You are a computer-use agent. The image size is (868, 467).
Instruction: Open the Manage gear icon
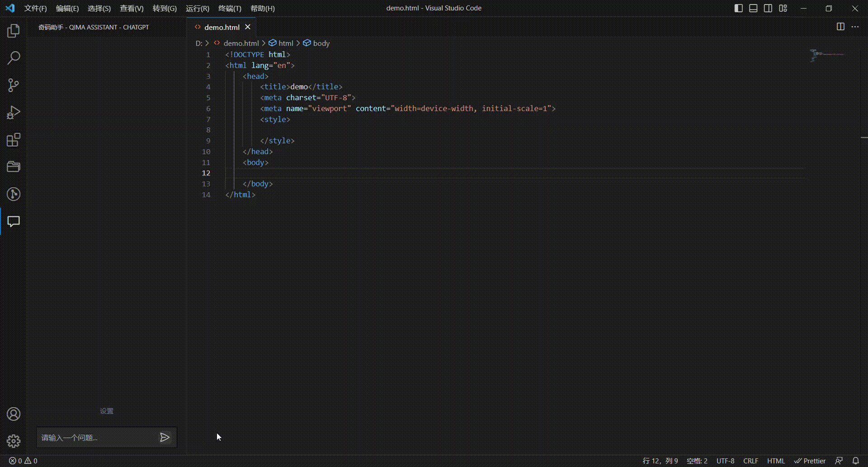[14, 441]
